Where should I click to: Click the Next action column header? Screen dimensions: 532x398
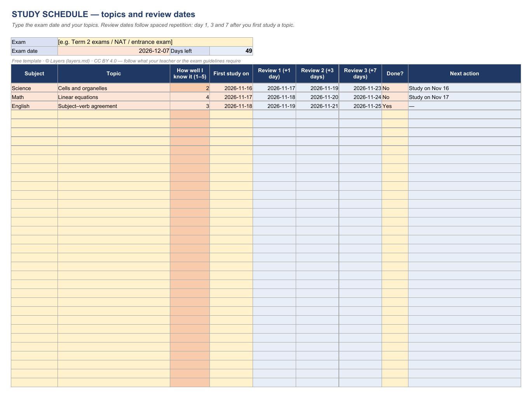tap(464, 74)
